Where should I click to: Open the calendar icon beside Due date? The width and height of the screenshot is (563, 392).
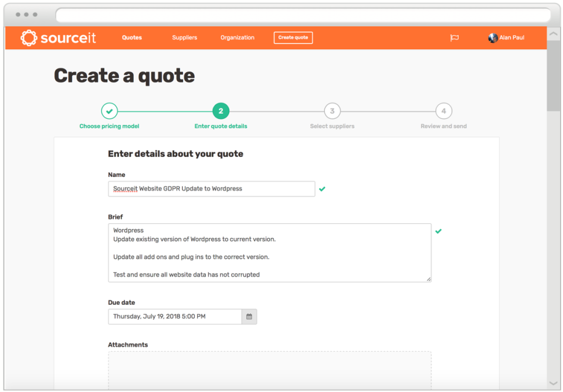click(249, 316)
